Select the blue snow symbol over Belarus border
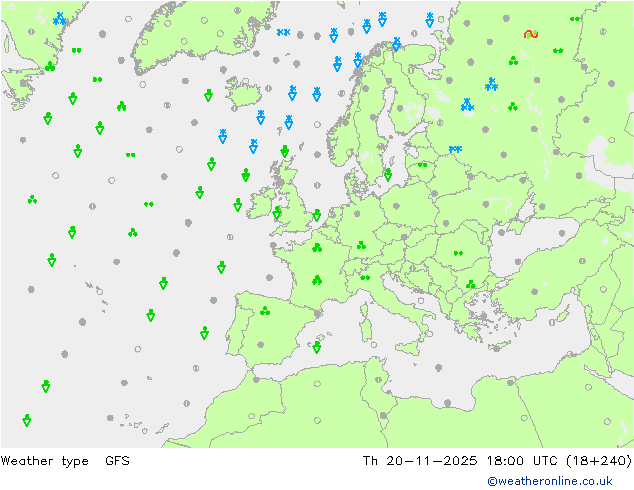Image resolution: width=634 pixels, height=490 pixels. coord(455,149)
